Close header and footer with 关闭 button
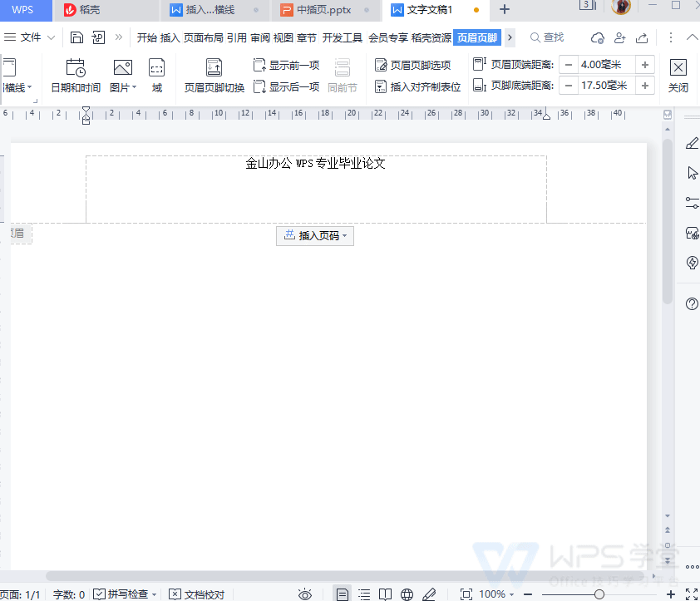The width and height of the screenshot is (700, 601). pos(678,75)
